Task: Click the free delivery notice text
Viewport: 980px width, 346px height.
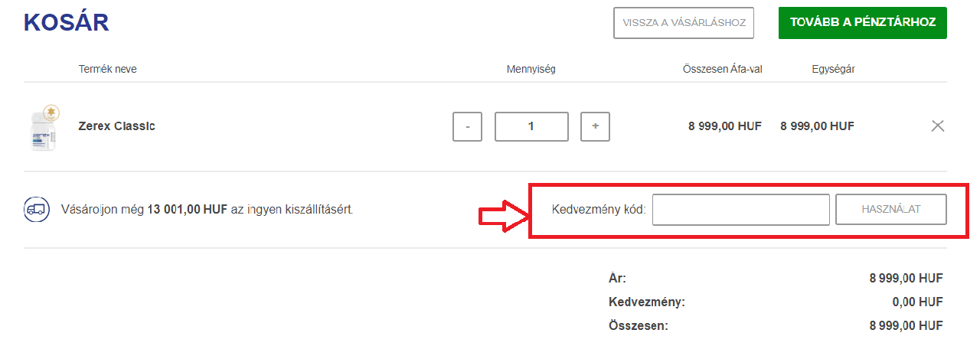Action: [x=207, y=209]
